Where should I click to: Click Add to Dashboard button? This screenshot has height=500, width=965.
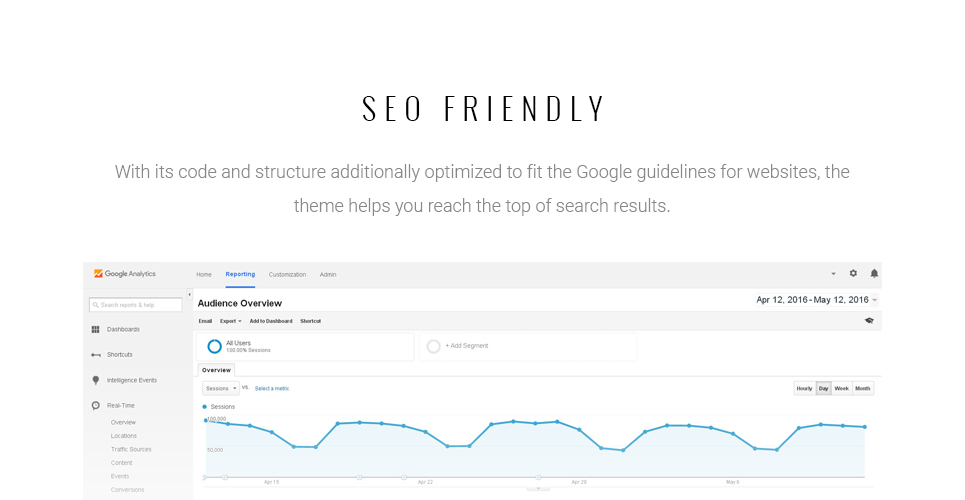click(x=271, y=321)
